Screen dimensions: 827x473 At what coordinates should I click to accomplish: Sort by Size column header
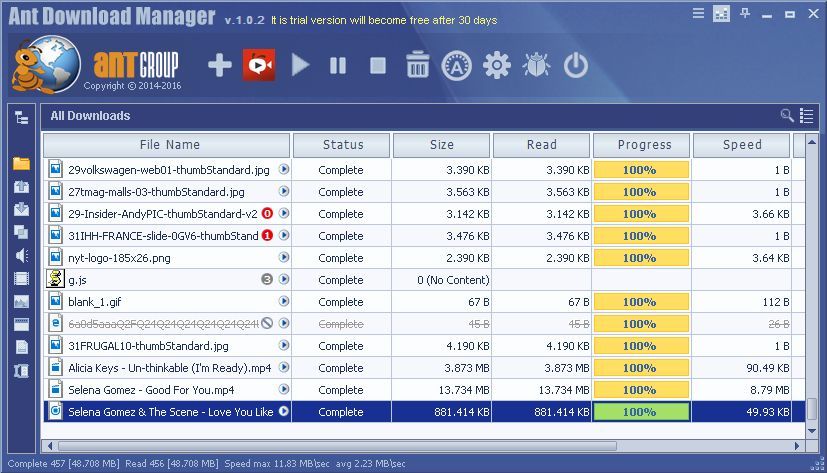point(441,145)
